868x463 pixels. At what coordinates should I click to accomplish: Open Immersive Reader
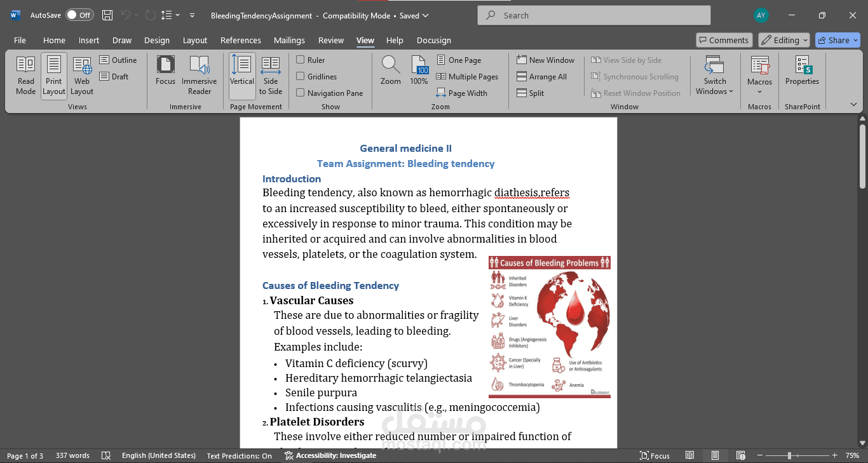tap(200, 76)
